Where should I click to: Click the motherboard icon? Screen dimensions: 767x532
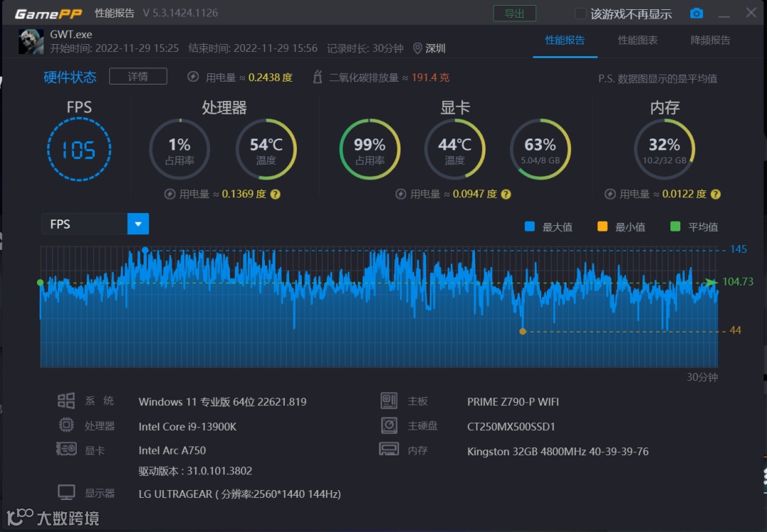(x=389, y=401)
